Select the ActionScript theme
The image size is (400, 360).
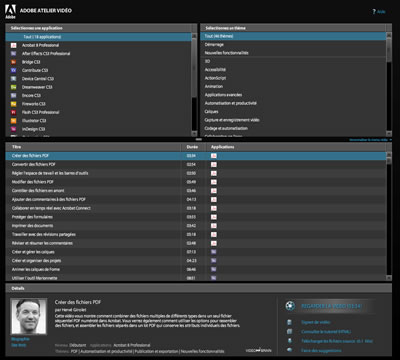[293, 78]
